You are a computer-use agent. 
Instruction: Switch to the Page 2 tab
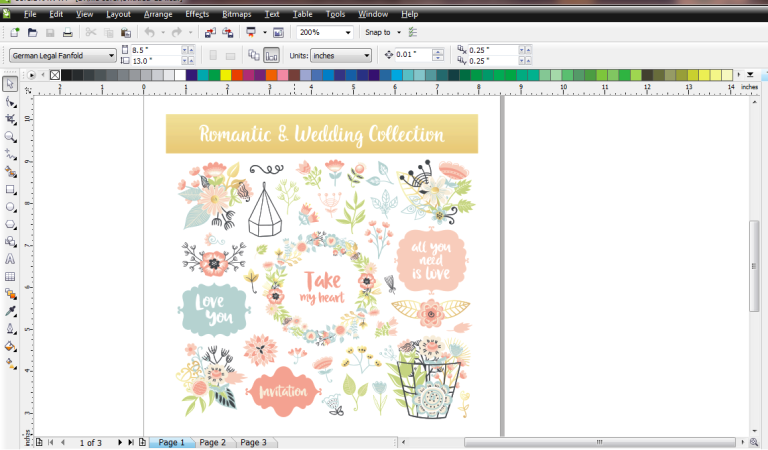coord(213,442)
